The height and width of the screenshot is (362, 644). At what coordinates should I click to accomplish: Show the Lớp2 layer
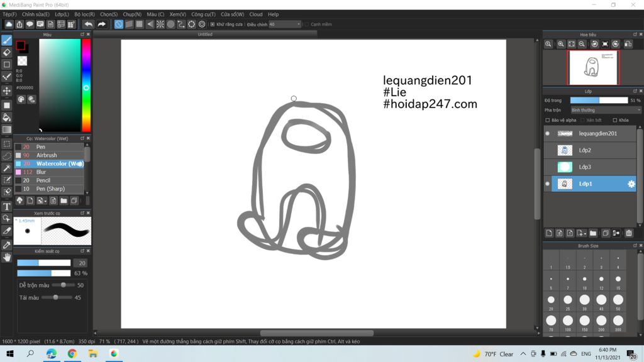click(548, 150)
